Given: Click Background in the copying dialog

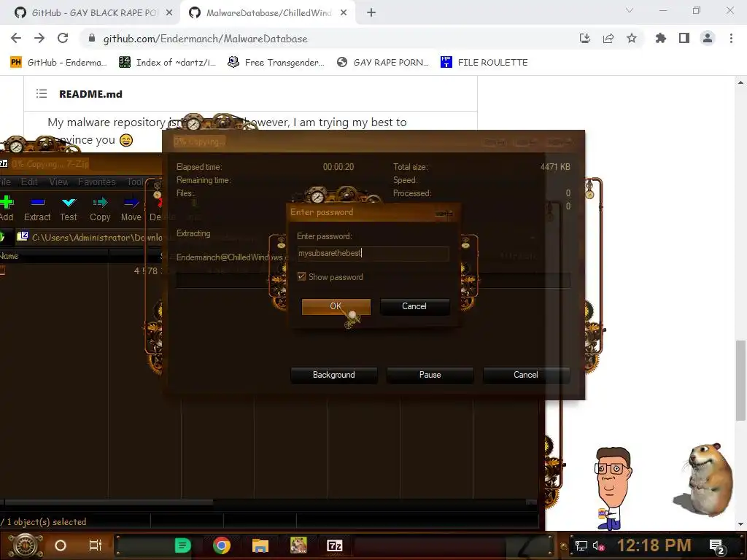Looking at the screenshot, I should click(334, 375).
